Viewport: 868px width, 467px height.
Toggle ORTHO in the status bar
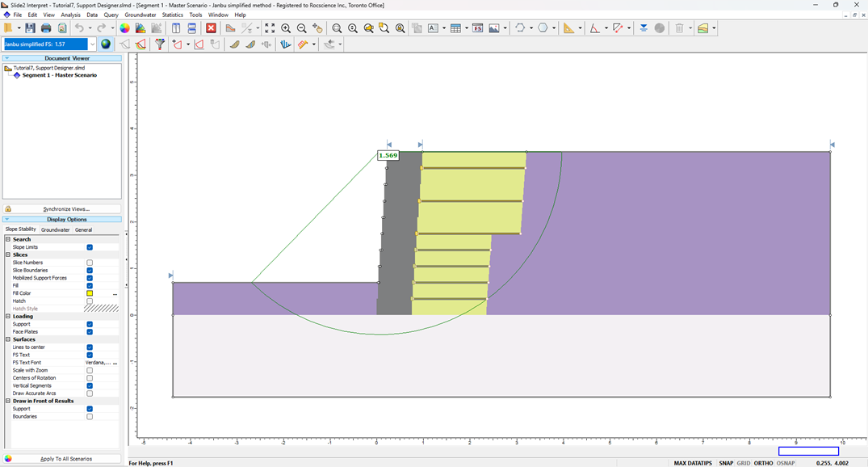tap(763, 463)
